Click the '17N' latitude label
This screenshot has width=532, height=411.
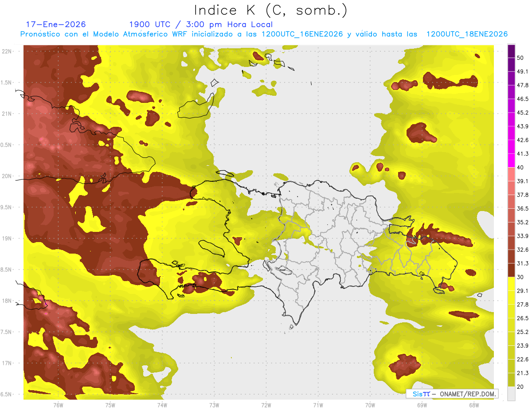[7, 363]
